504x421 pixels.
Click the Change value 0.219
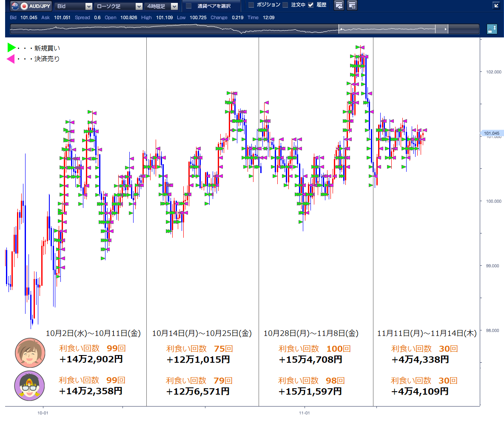click(x=237, y=18)
